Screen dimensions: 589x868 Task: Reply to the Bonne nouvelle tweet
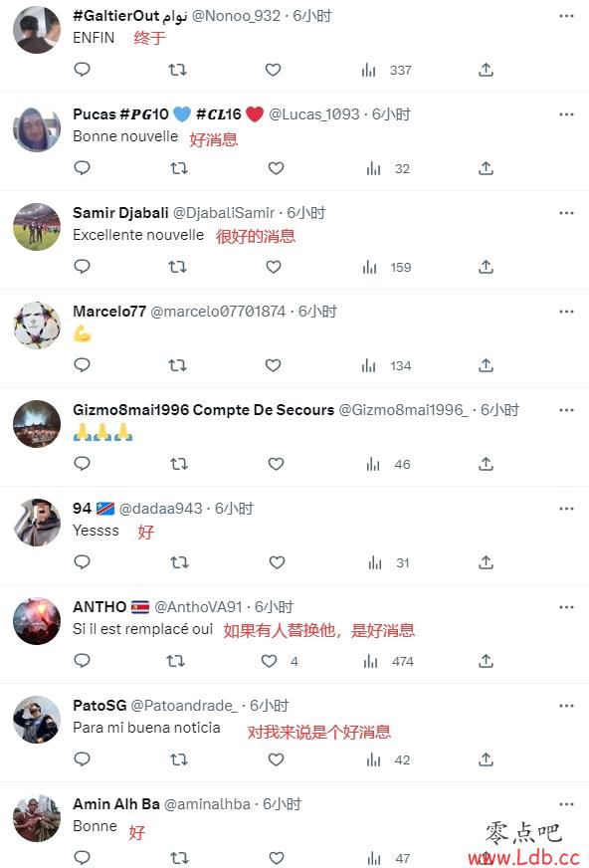[82, 168]
